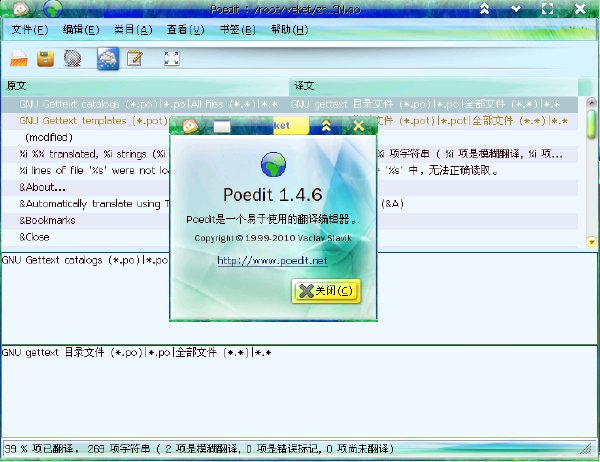Select row 'GNU Gettext catalogs (*.po)'
Viewport: 600px width, 462px height.
(x=290, y=104)
